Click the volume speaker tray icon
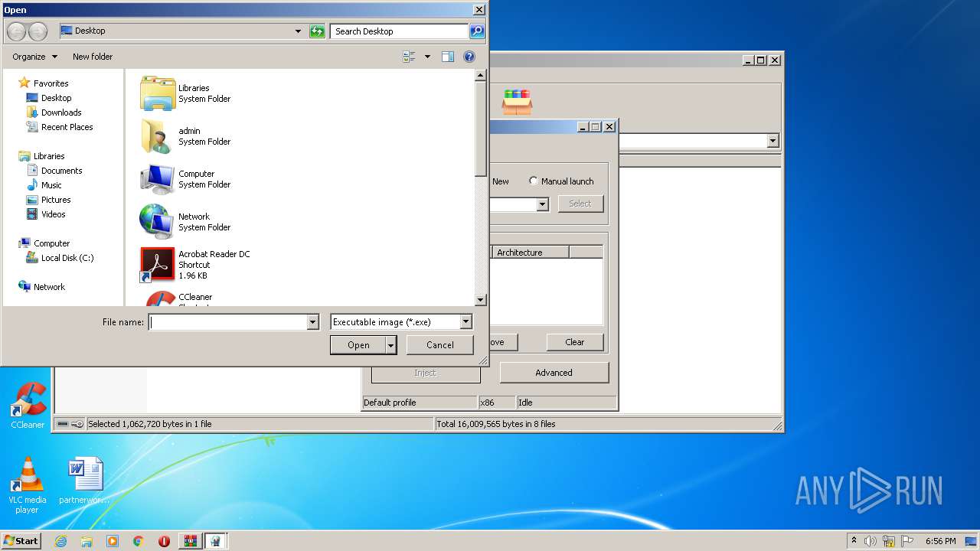980x551 pixels. point(871,541)
